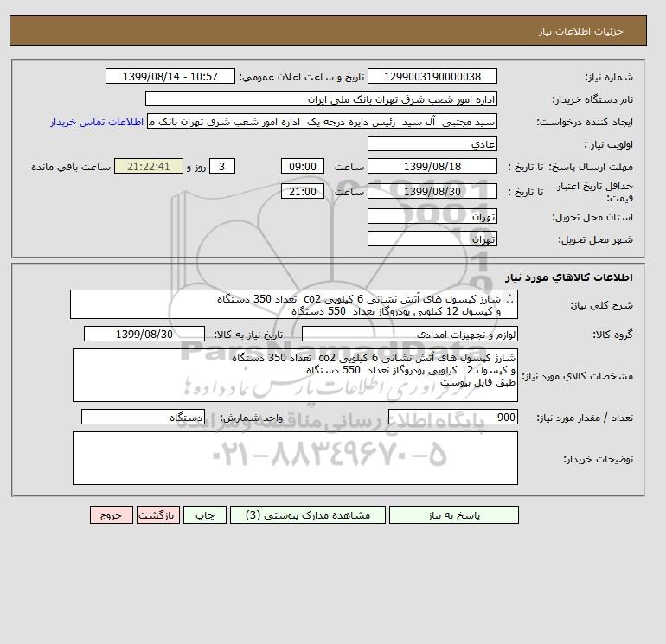Click the خروج exit button
The width and height of the screenshot is (666, 644).
coord(112,515)
